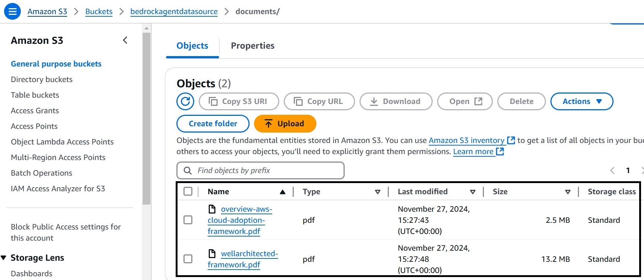Click the Download button
The width and height of the screenshot is (644, 280).
(396, 101)
